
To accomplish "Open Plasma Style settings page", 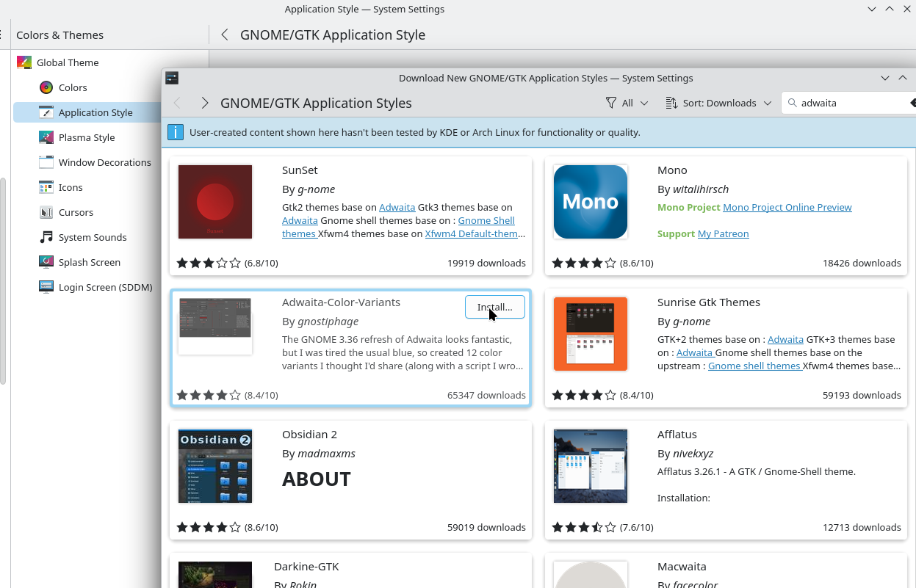I will coord(87,137).
